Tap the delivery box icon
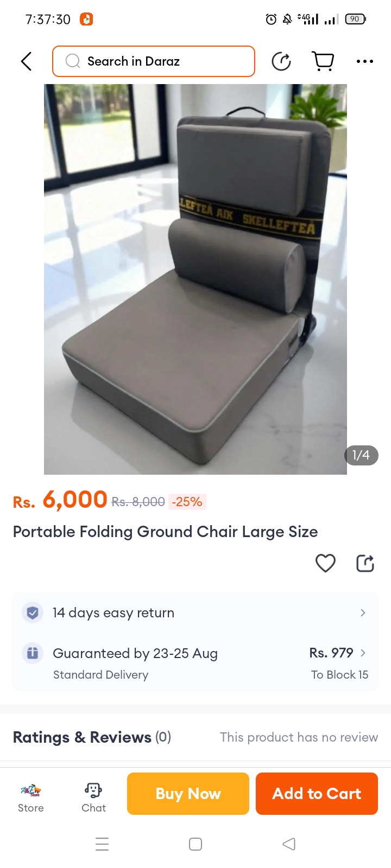The width and height of the screenshot is (391, 868). [33, 653]
